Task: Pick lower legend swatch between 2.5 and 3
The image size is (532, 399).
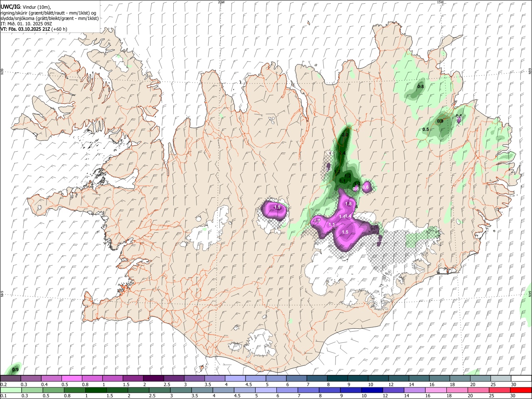Action: (x=160, y=390)
